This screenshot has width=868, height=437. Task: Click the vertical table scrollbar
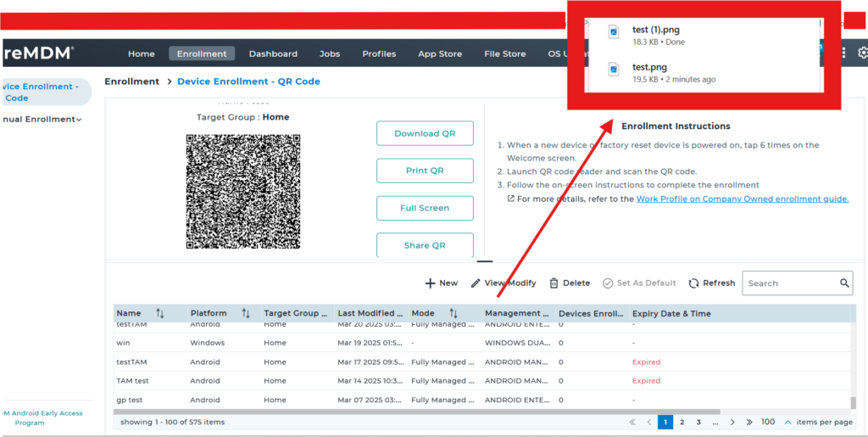pyautogui.click(x=853, y=402)
